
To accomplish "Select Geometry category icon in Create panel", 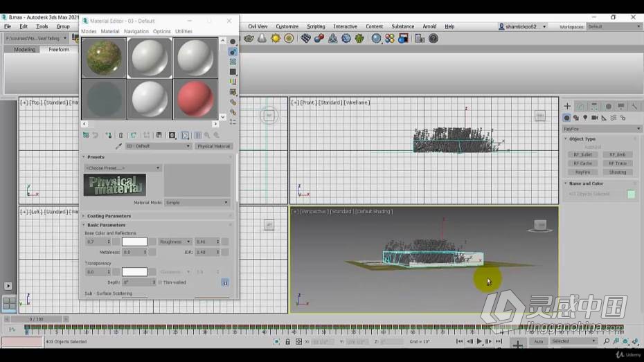I will 566,118.
